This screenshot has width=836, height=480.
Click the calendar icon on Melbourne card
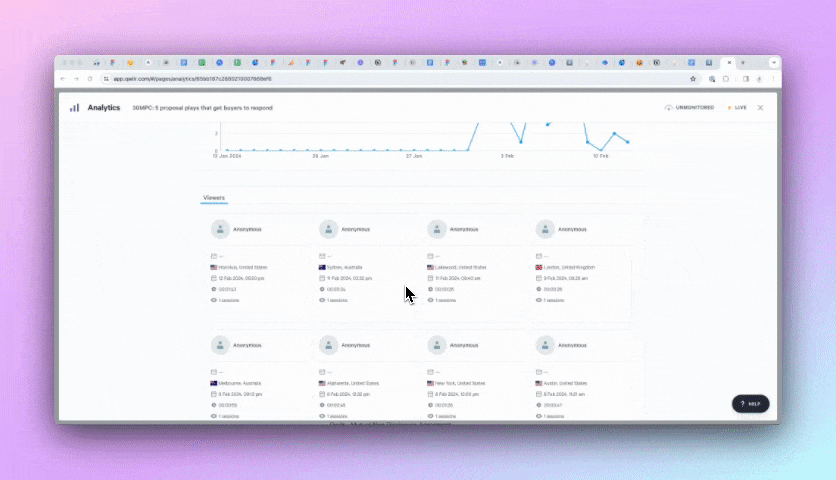tap(214, 394)
